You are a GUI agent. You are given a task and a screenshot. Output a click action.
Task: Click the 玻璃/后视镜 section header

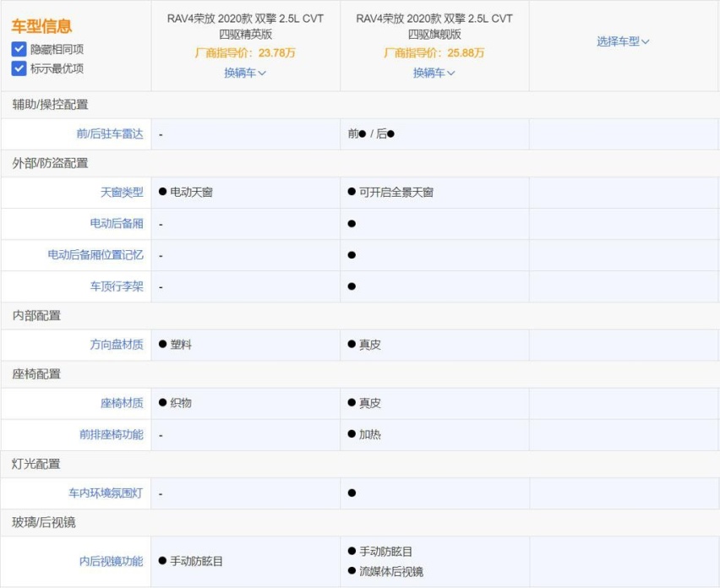click(x=44, y=522)
